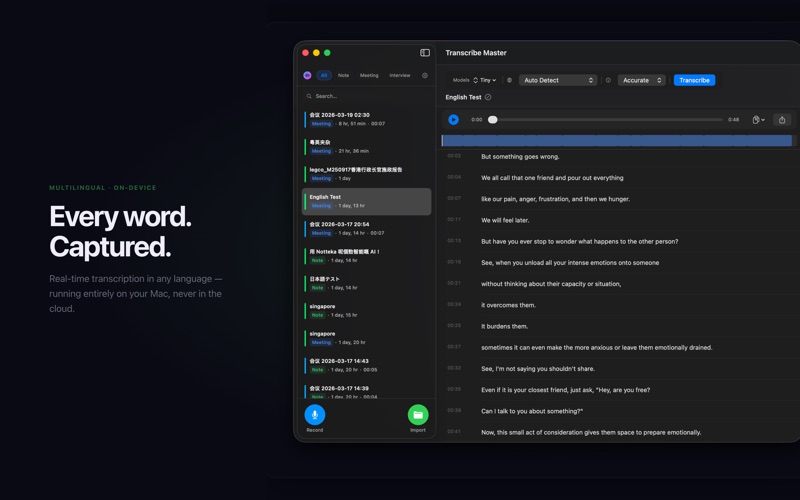The image size is (800, 500).
Task: Switch to the Meeting filter tab
Action: 369,76
